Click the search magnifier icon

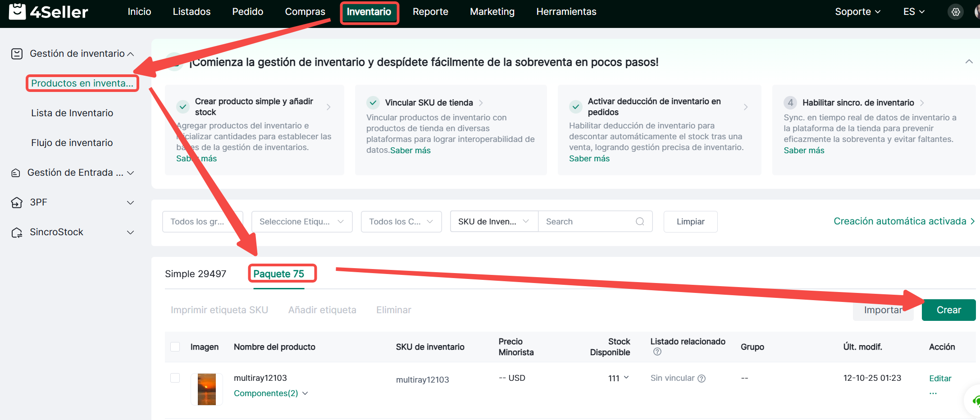(x=639, y=222)
